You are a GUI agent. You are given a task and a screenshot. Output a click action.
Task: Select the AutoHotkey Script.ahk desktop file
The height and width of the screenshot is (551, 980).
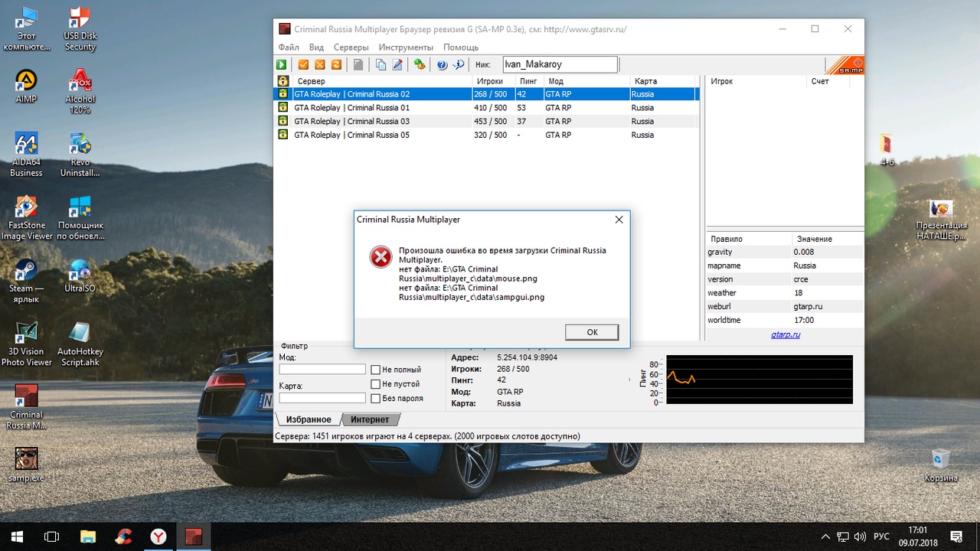pos(80,344)
